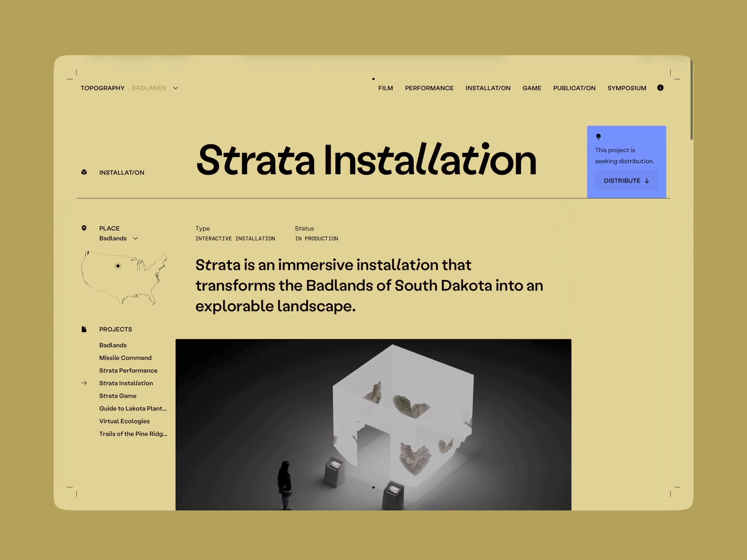Open the Guide to Lakota Plant... project
This screenshot has width=747, height=560.
pyautogui.click(x=133, y=408)
